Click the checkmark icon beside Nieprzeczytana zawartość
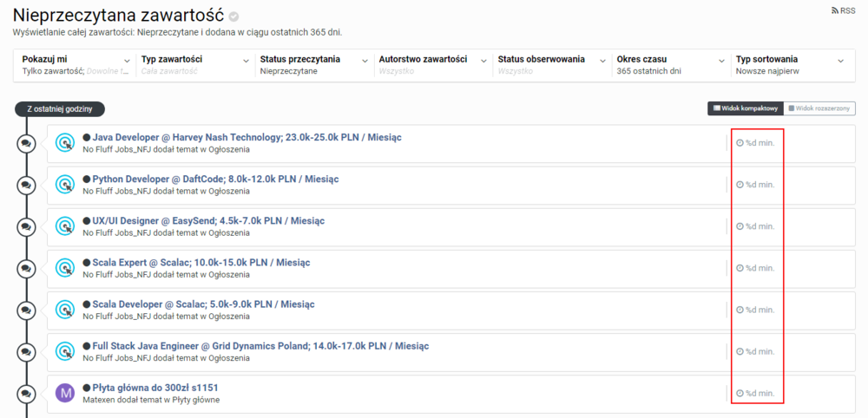868x418 pixels. tap(234, 16)
